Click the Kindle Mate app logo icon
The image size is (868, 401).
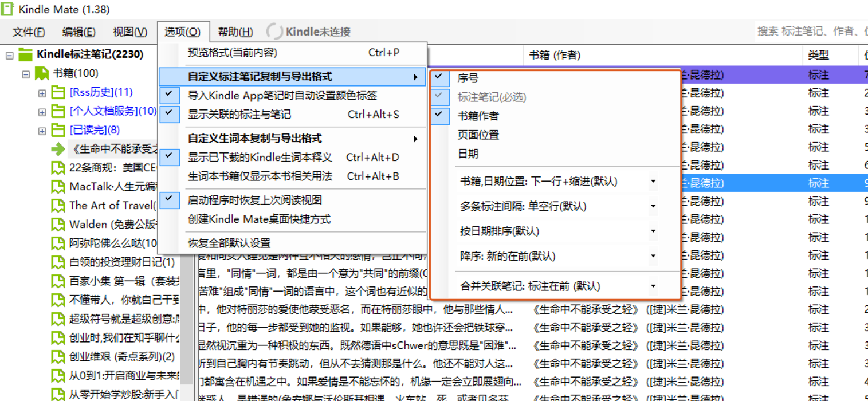7,9
